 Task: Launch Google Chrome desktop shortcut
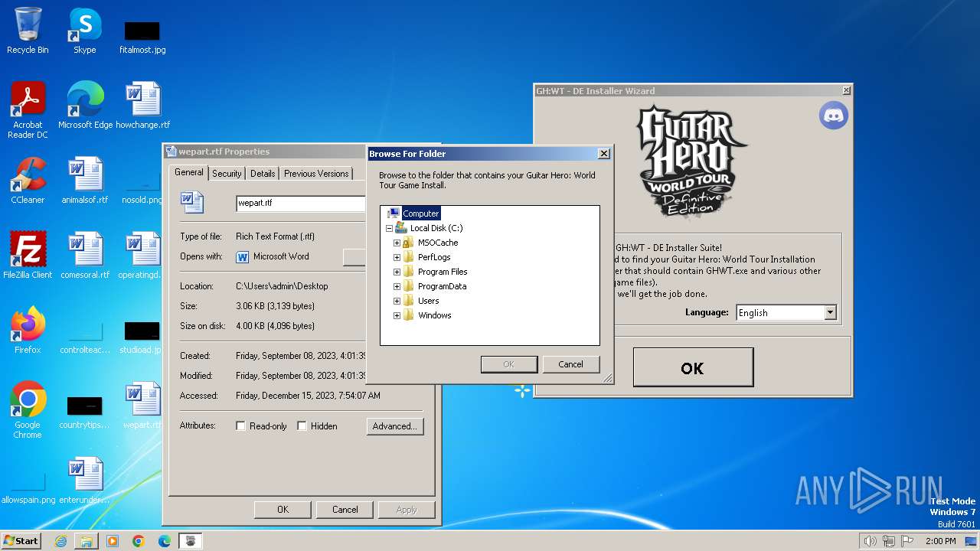pyautogui.click(x=28, y=410)
